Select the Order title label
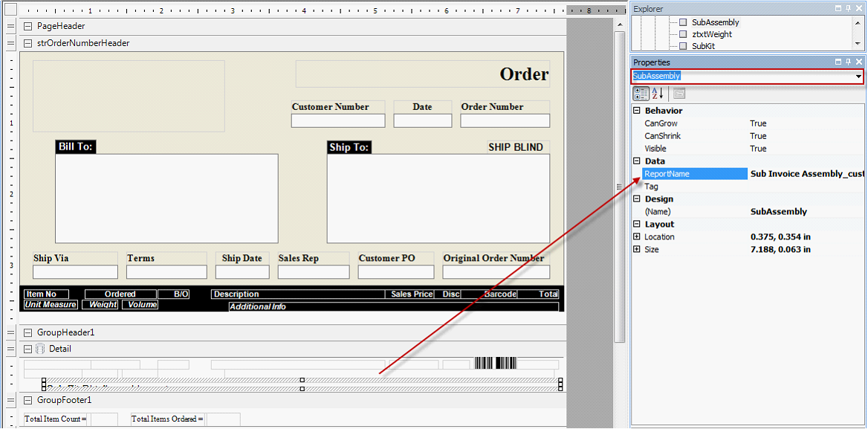 pos(423,74)
